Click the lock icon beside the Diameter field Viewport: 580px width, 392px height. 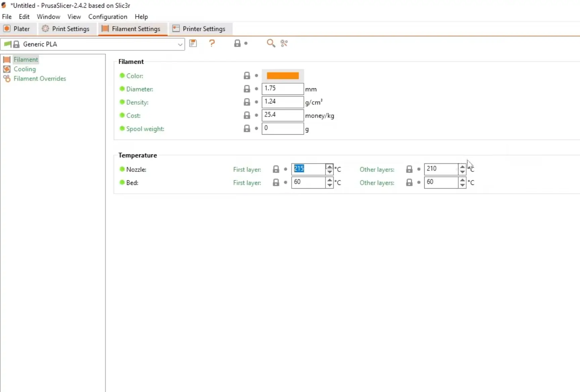(x=247, y=89)
